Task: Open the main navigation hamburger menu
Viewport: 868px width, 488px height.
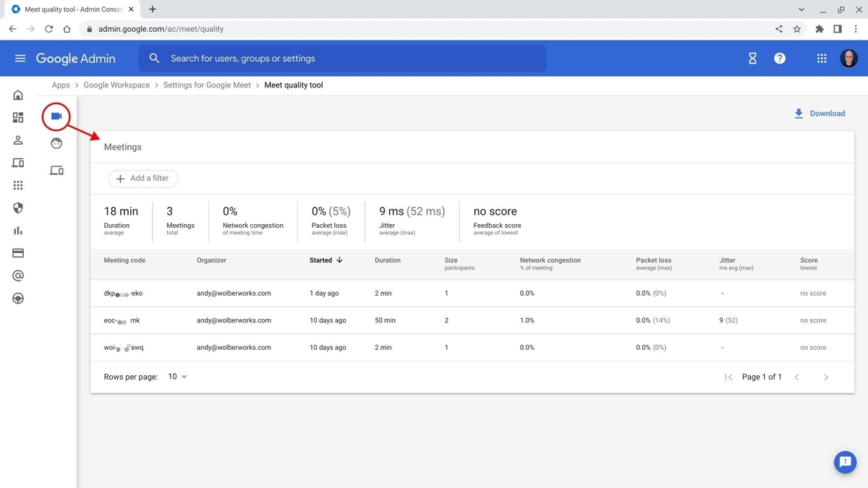Action: pyautogui.click(x=20, y=58)
